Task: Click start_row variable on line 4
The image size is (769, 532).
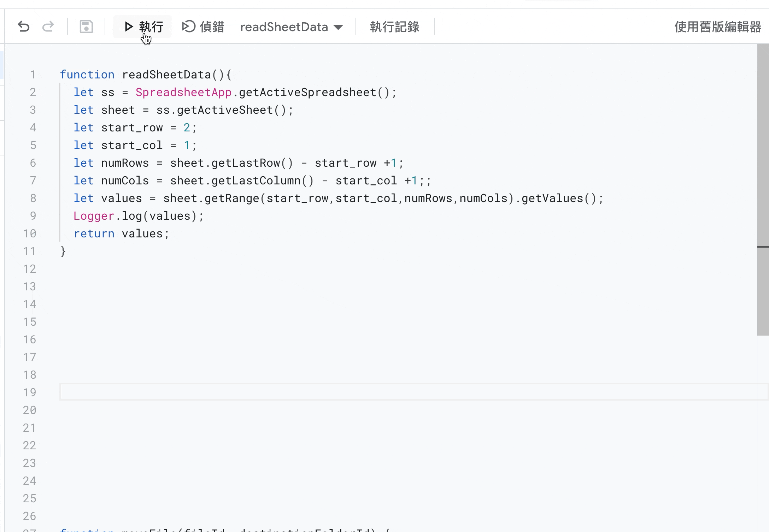Action: click(132, 128)
